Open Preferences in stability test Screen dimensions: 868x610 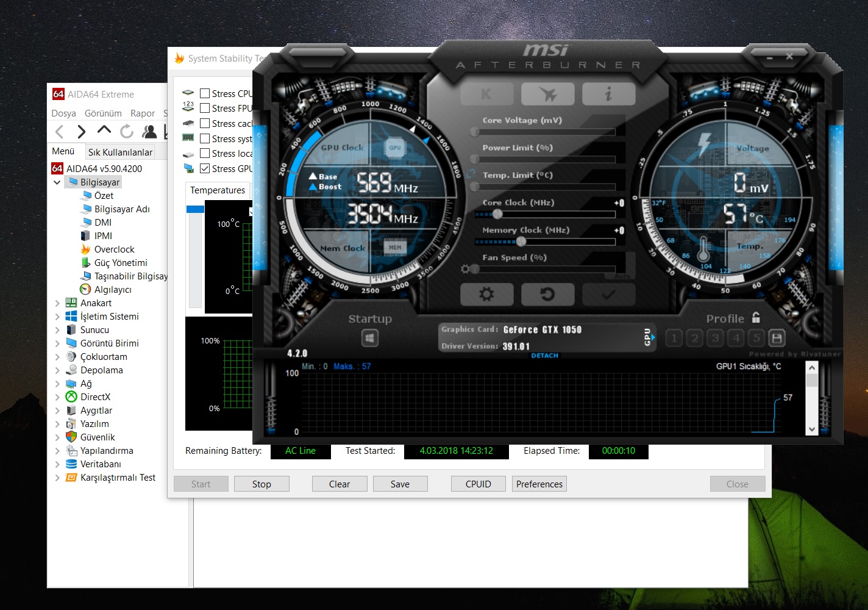coord(539,484)
